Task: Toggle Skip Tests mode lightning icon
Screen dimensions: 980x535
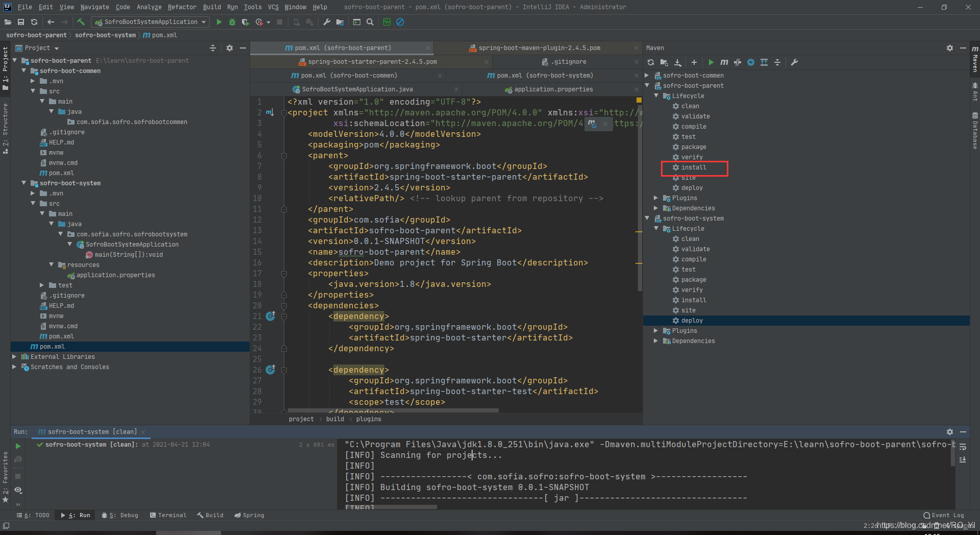Action: pyautogui.click(x=751, y=62)
